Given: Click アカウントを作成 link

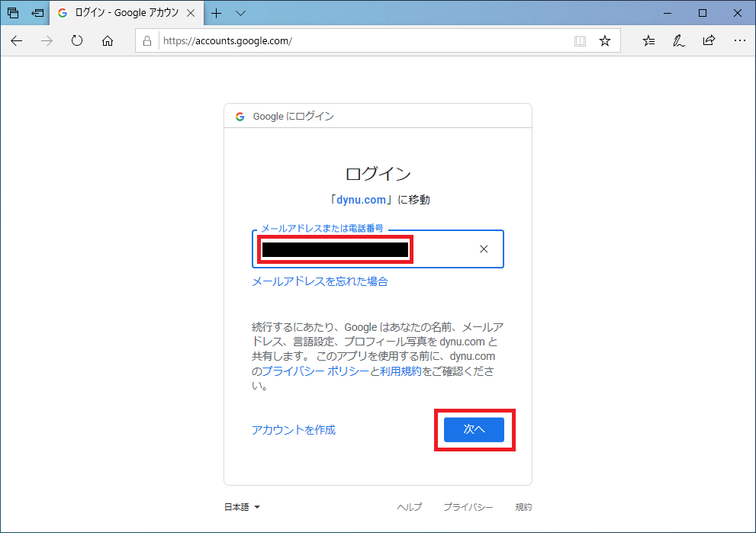Looking at the screenshot, I should coord(294,430).
